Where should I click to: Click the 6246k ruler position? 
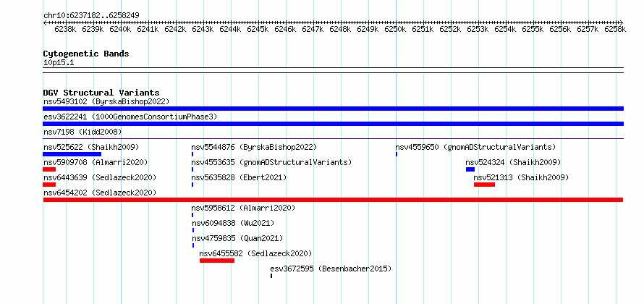pos(285,29)
